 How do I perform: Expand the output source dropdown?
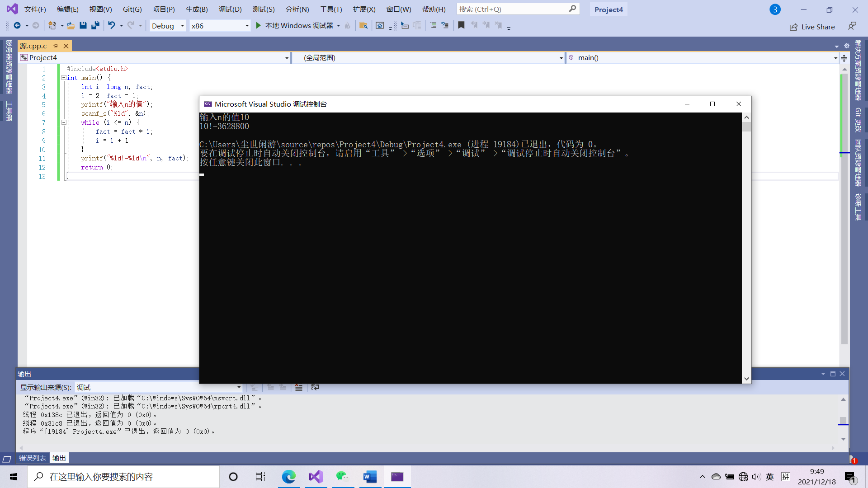[239, 387]
